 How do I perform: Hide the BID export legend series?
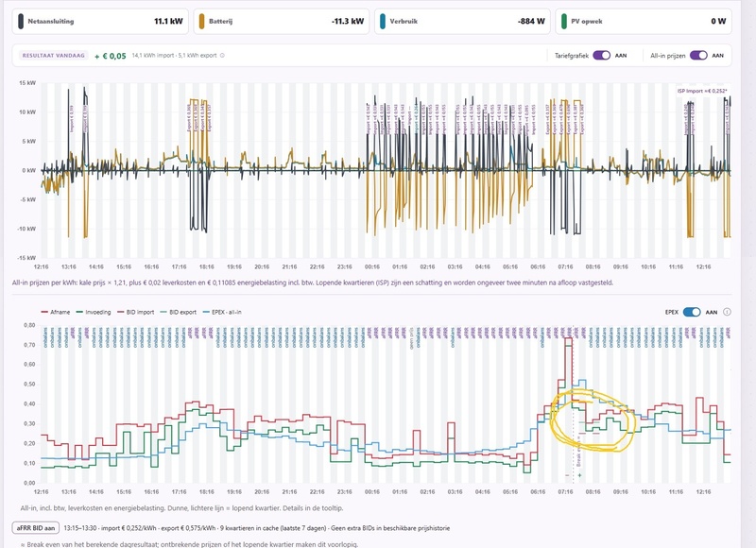[179, 312]
